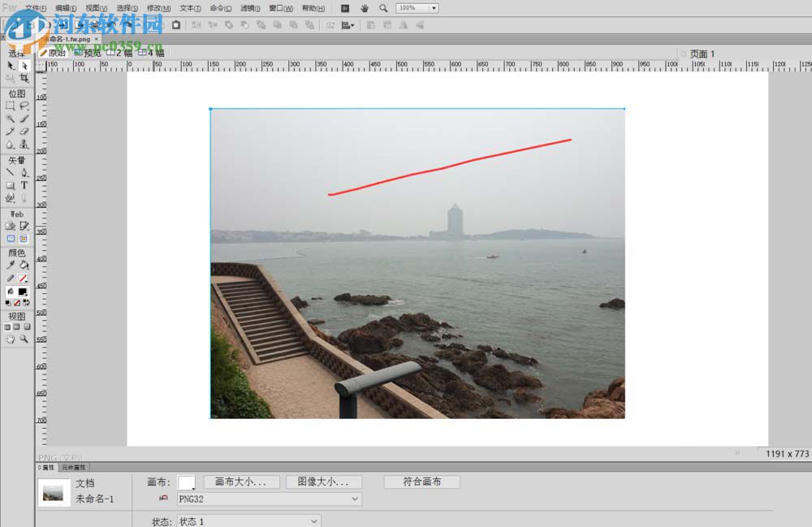Switch to full screen mode

point(27,327)
